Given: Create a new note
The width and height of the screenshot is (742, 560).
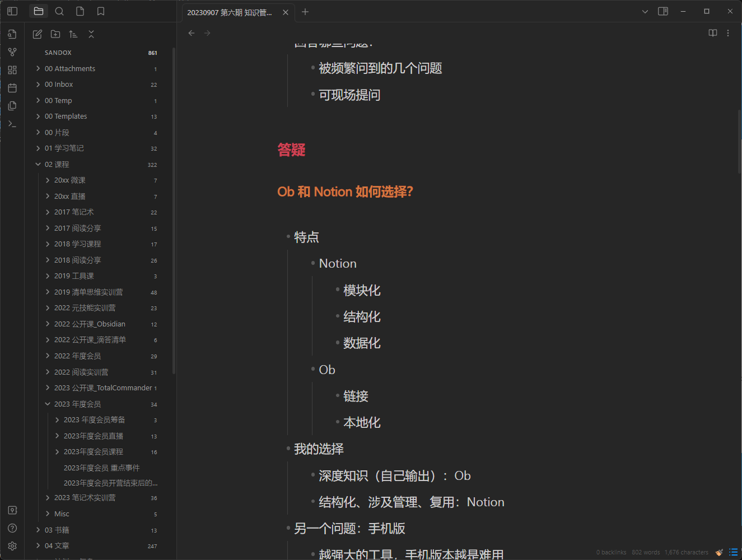Looking at the screenshot, I should 38,34.
